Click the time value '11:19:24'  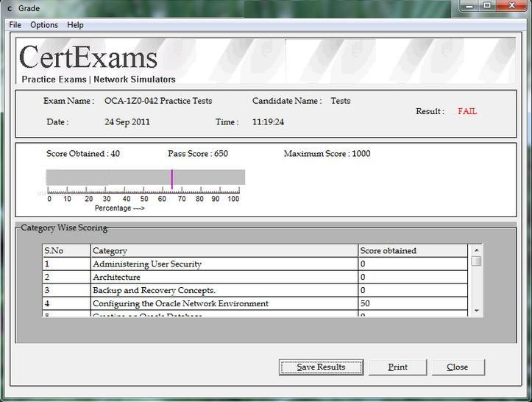click(x=268, y=122)
